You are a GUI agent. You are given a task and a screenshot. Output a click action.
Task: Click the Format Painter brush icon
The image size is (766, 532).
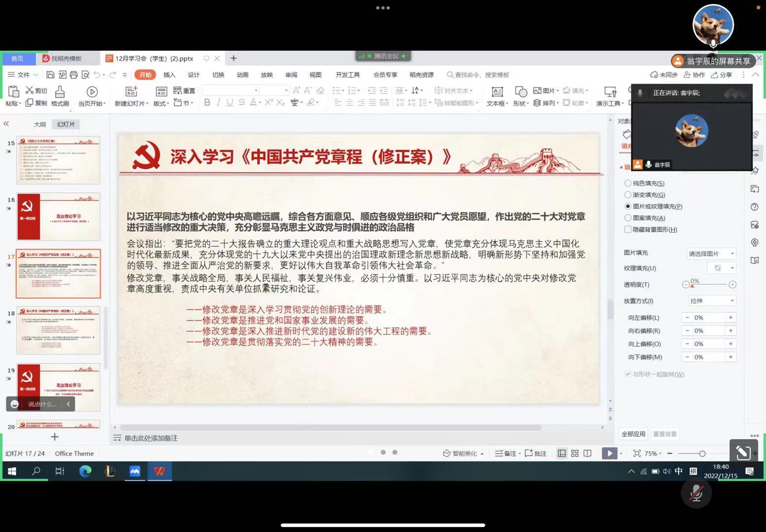[60, 92]
